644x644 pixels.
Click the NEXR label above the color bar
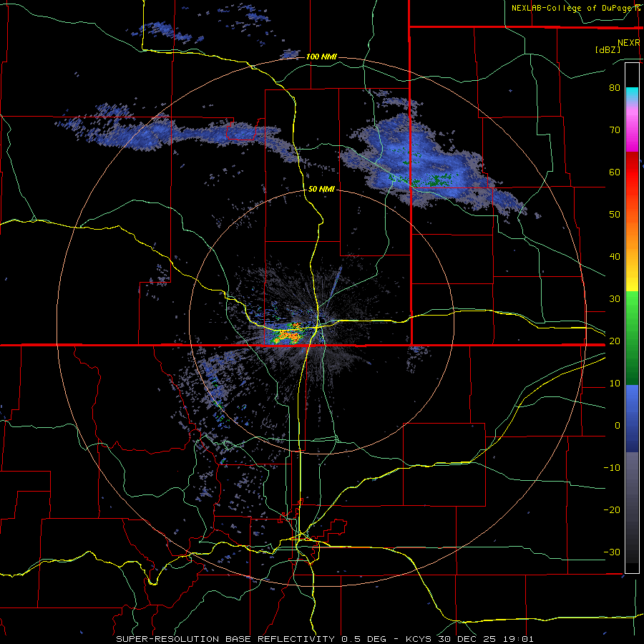pos(629,43)
